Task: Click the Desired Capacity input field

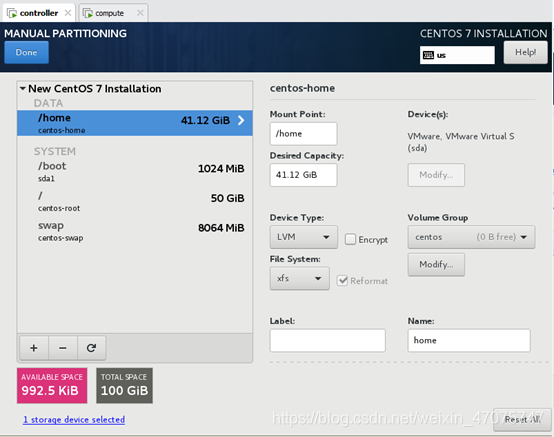Action: (303, 175)
